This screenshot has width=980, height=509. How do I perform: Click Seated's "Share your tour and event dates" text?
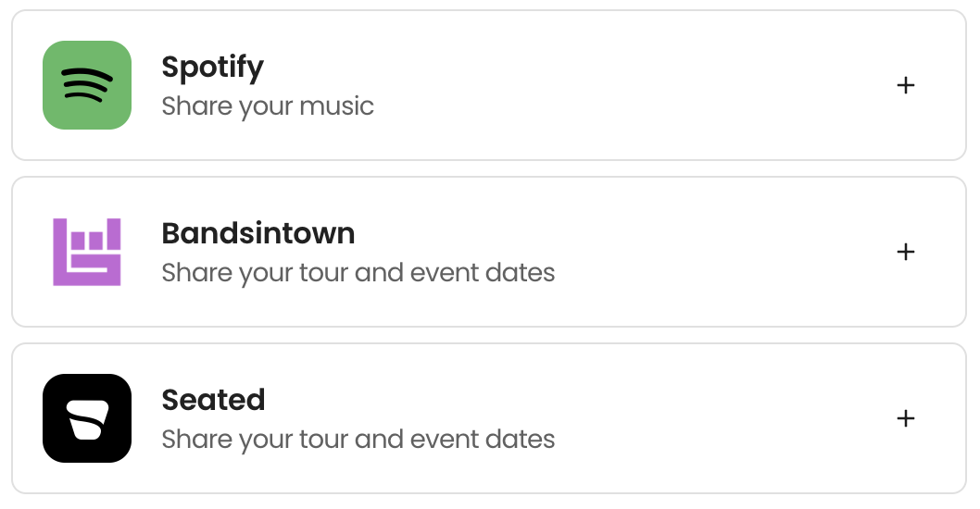(x=358, y=440)
